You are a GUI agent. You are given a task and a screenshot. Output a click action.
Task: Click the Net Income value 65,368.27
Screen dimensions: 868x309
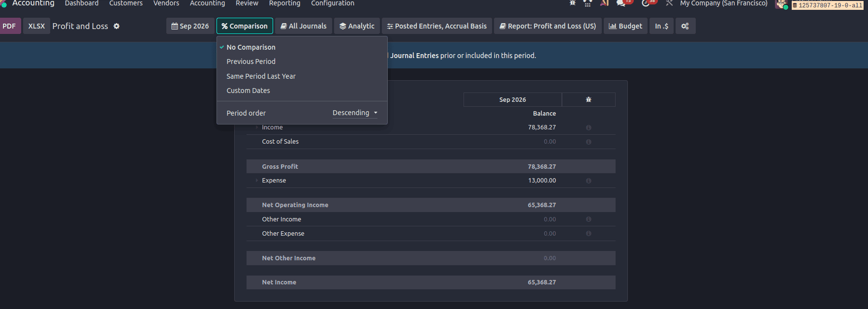pos(542,282)
